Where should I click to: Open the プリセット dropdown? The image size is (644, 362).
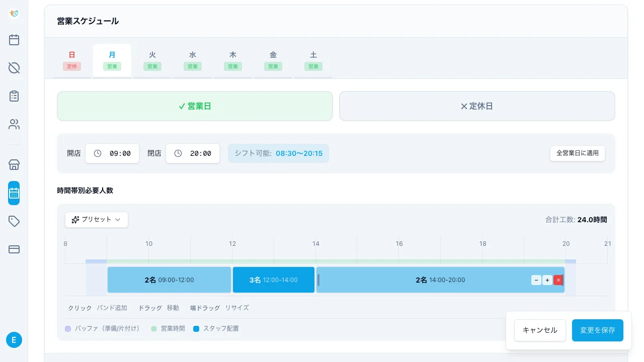point(96,220)
